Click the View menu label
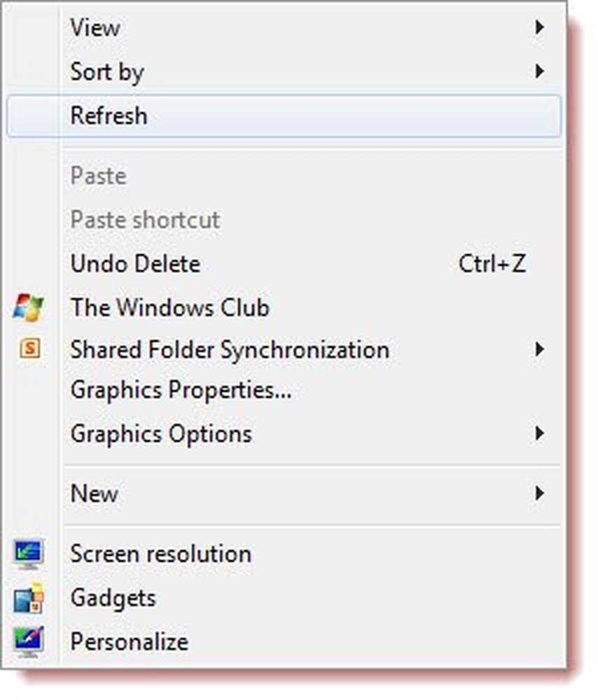The height and width of the screenshot is (700, 598). click(95, 28)
